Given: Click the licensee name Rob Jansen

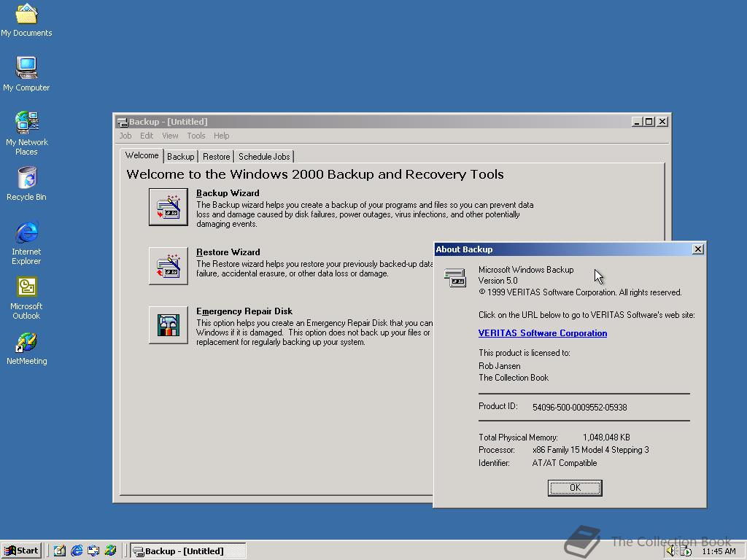Looking at the screenshot, I should point(499,366).
